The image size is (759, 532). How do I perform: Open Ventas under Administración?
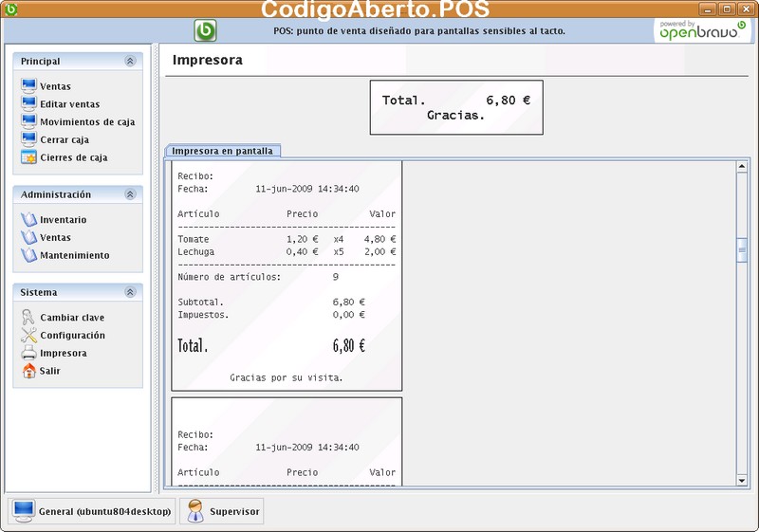coord(55,237)
